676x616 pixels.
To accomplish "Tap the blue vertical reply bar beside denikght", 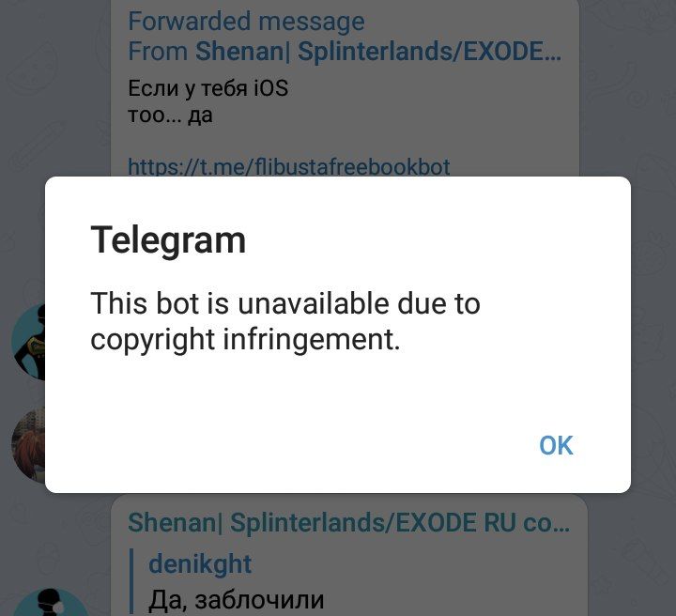I will (131, 582).
